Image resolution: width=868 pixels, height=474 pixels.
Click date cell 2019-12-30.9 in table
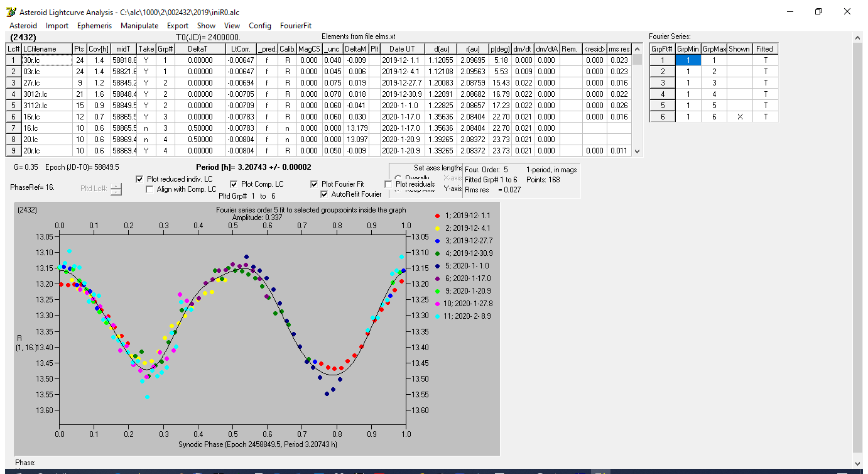pyautogui.click(x=402, y=94)
